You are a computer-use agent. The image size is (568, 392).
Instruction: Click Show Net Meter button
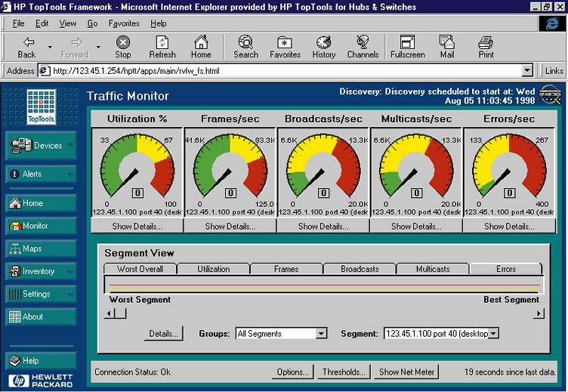406,372
